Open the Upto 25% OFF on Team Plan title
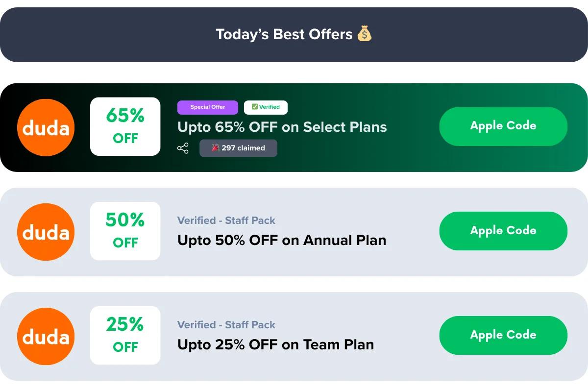Screen dimensions: 588x392 [275, 345]
